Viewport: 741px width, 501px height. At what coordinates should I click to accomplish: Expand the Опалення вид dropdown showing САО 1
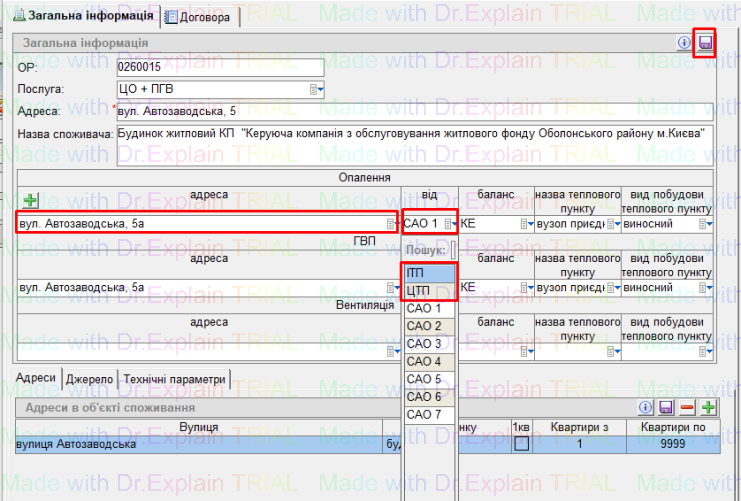pyautogui.click(x=450, y=224)
